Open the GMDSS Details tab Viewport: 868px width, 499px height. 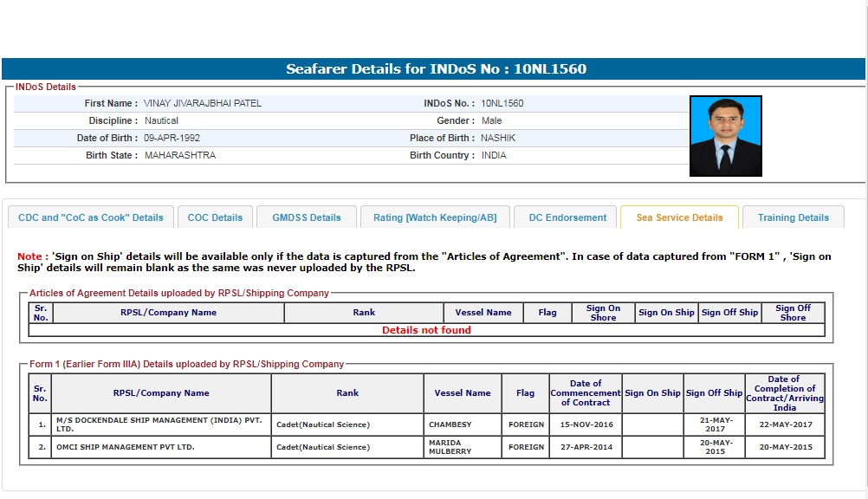pos(307,217)
